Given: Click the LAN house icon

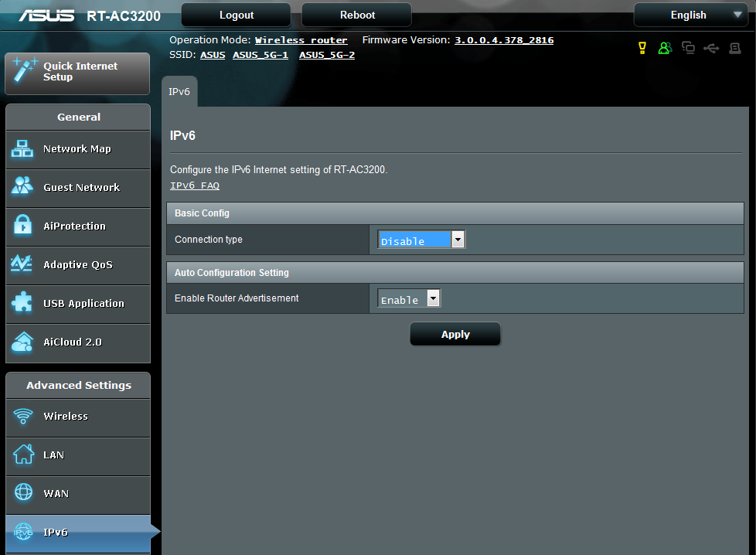Looking at the screenshot, I should tap(23, 455).
